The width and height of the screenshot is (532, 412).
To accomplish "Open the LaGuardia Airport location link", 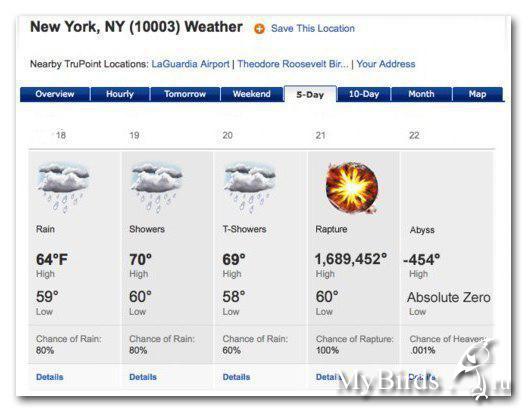I will coord(190,64).
